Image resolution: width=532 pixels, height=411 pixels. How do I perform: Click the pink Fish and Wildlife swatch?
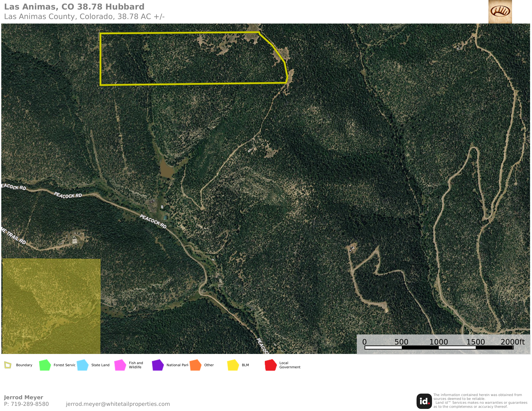pyautogui.click(x=120, y=365)
